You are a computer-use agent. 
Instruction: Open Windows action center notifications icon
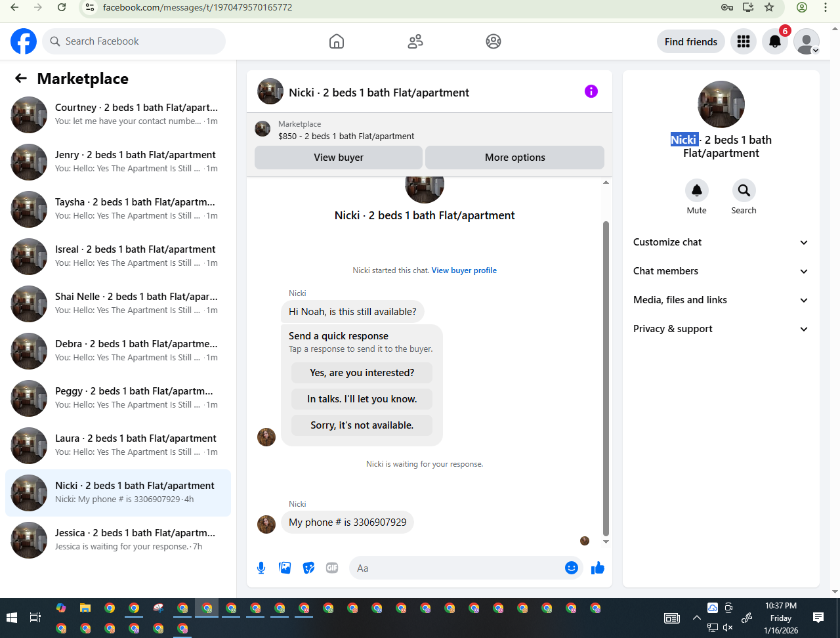pos(818,618)
